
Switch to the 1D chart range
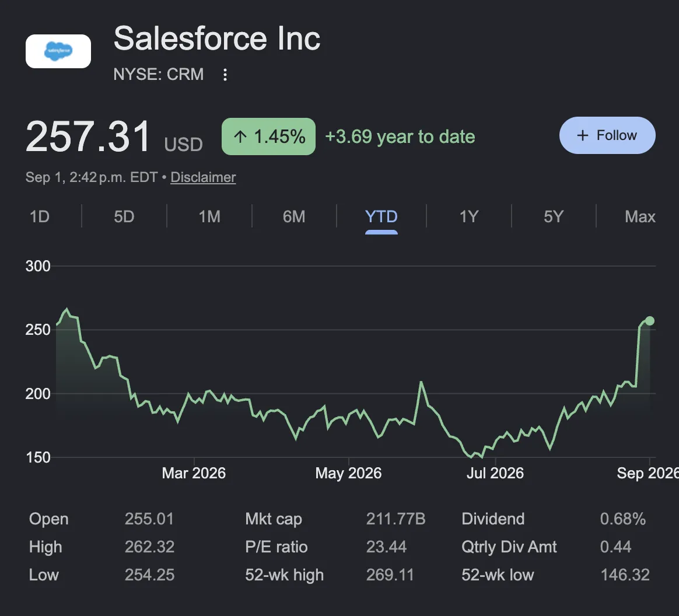40,216
